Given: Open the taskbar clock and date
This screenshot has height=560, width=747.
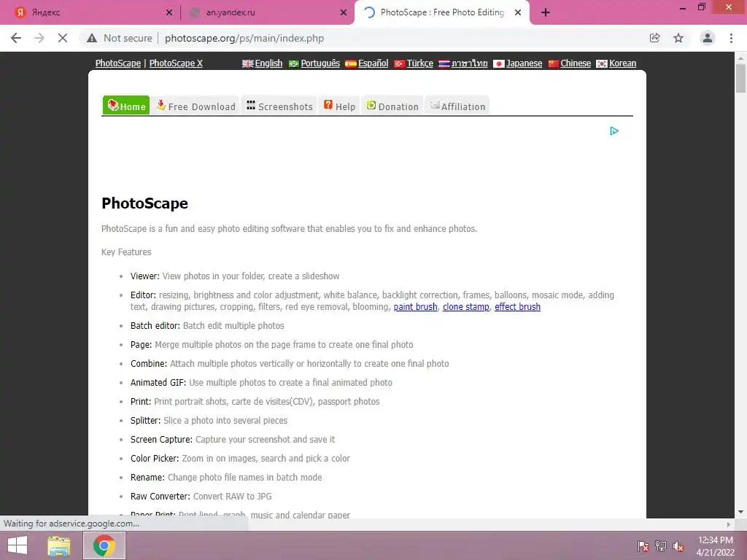Looking at the screenshot, I should [x=715, y=546].
